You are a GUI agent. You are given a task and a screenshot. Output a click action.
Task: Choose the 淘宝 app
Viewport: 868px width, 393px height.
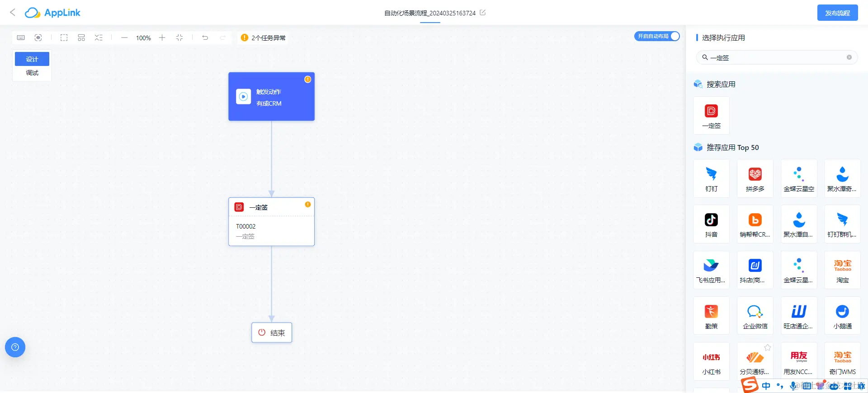click(842, 270)
